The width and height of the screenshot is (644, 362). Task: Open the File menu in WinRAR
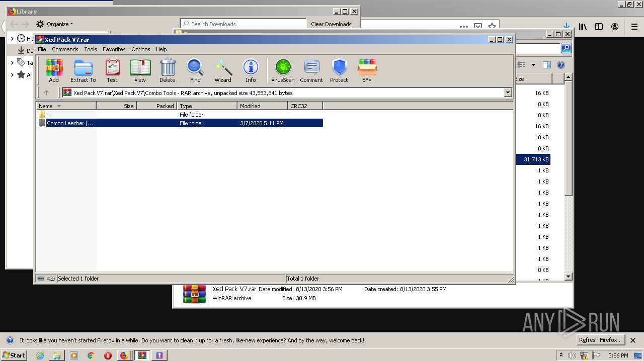tap(42, 49)
